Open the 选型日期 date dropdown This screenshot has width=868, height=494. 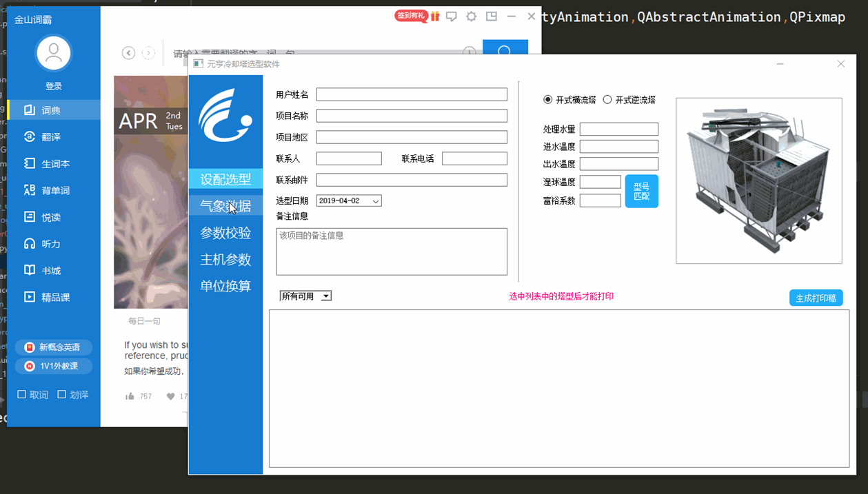(374, 200)
